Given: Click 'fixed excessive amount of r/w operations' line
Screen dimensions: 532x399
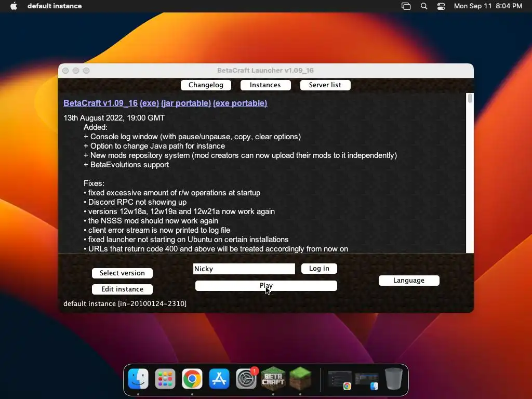Looking at the screenshot, I should tap(172, 193).
